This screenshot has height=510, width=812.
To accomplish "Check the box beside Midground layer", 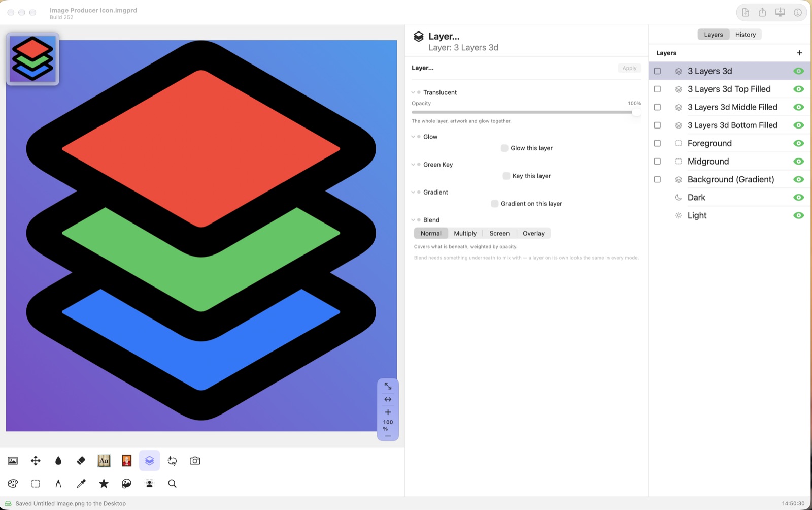I will [657, 162].
